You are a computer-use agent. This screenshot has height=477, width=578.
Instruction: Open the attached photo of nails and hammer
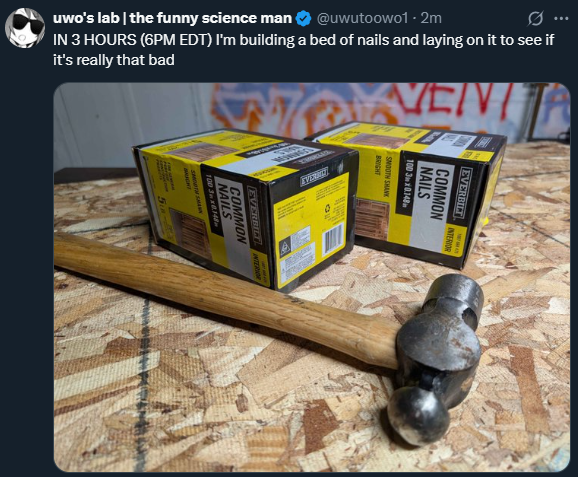[312, 277]
